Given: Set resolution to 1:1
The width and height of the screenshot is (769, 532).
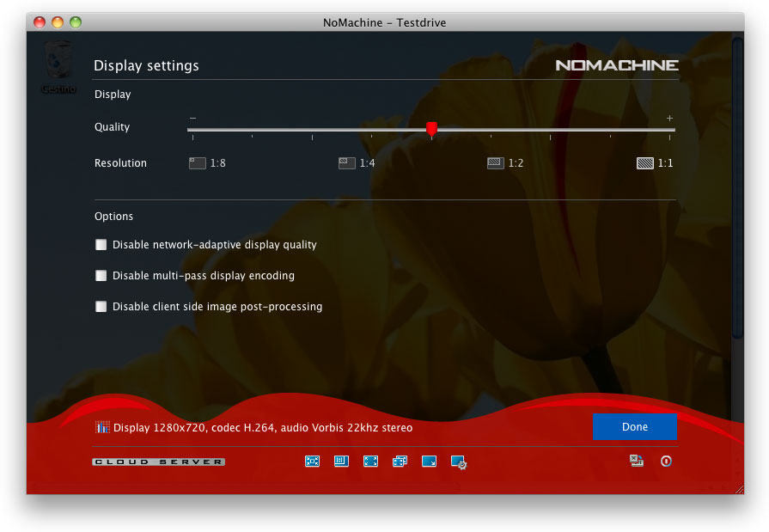Looking at the screenshot, I should (x=645, y=163).
